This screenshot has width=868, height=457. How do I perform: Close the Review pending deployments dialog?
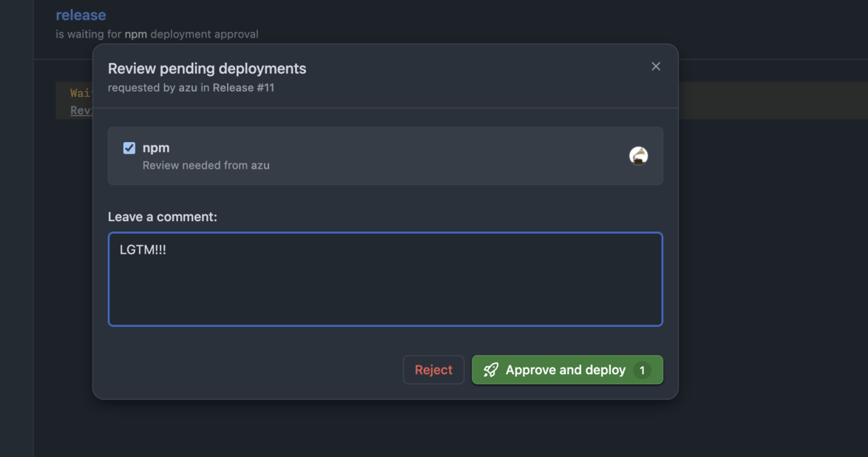point(655,67)
